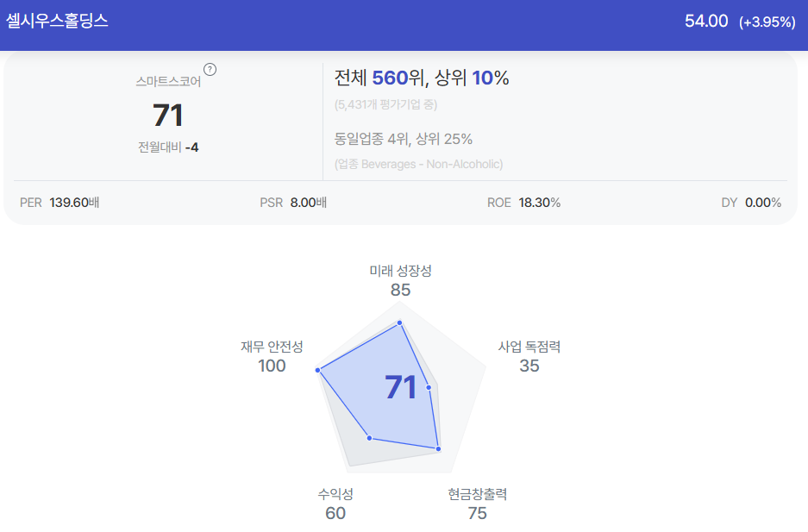
Task: Click the DY 0.00% metric
Action: pos(751,203)
